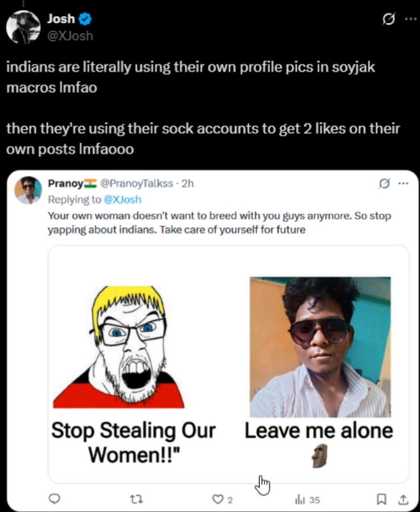
Task: Click the Josh display name
Action: tap(61, 19)
